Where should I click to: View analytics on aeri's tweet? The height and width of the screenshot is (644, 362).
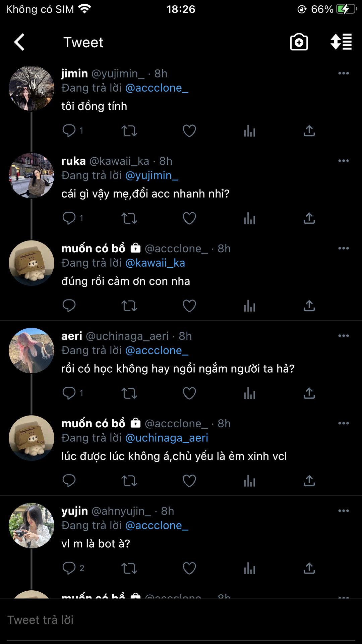pyautogui.click(x=249, y=393)
